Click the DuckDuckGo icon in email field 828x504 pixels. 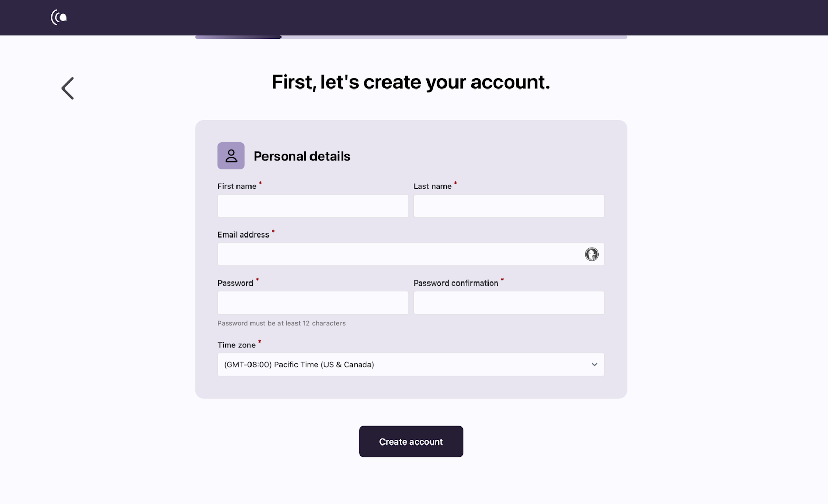[592, 254]
